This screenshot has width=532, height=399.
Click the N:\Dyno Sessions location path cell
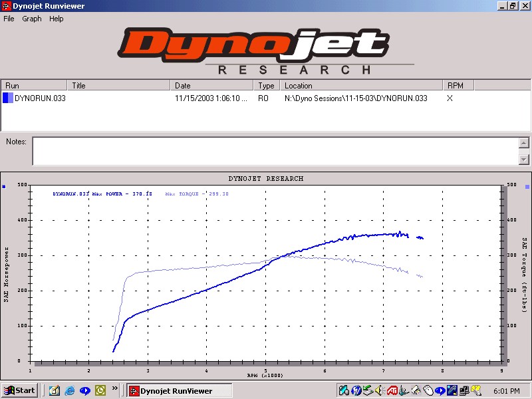click(356, 98)
